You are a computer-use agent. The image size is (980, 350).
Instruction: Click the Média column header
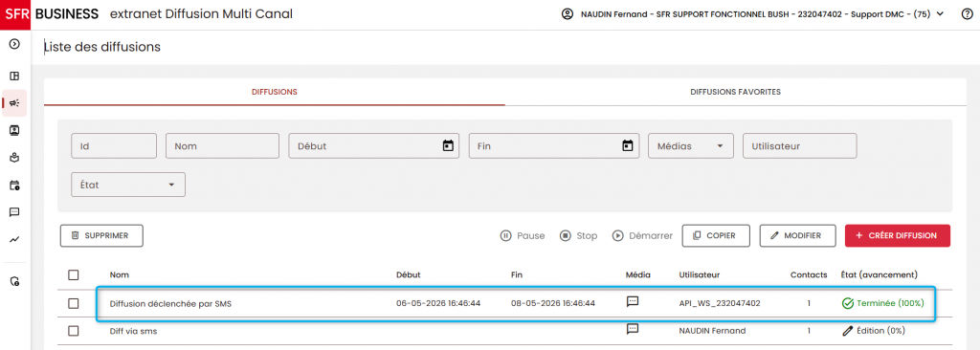pyautogui.click(x=637, y=274)
